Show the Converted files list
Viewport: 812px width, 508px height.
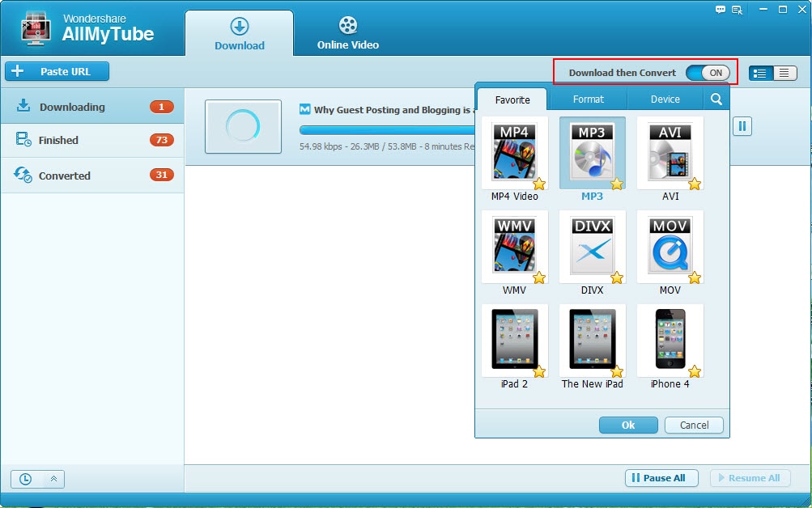(92, 176)
